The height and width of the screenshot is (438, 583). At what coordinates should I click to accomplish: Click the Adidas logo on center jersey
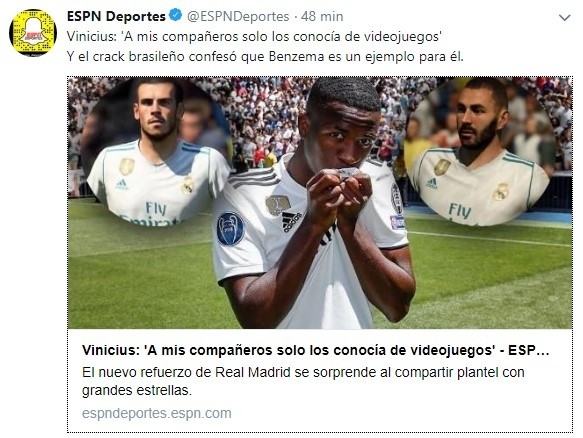tap(291, 222)
